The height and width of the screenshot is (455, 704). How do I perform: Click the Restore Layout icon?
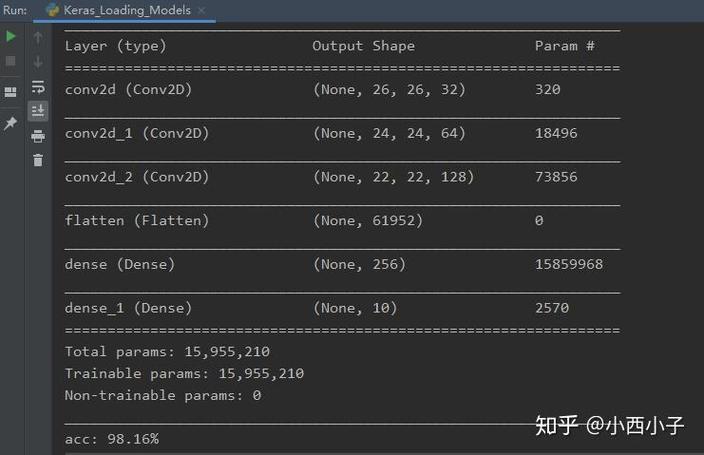tap(11, 92)
